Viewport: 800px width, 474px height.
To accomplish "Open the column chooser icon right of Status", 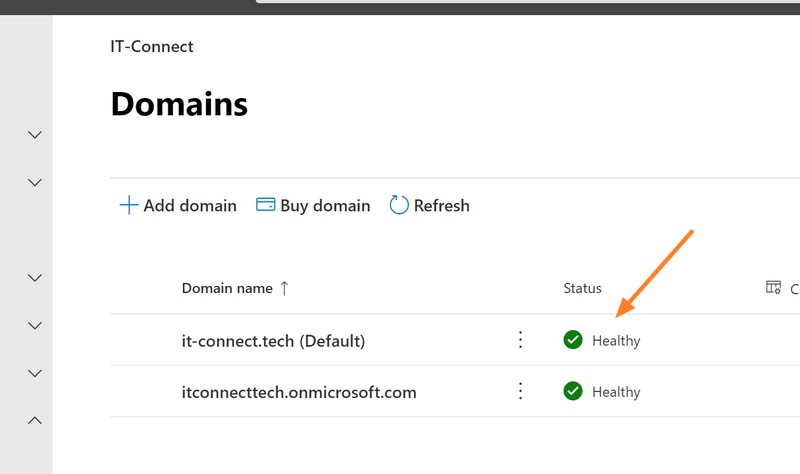I will 773,288.
